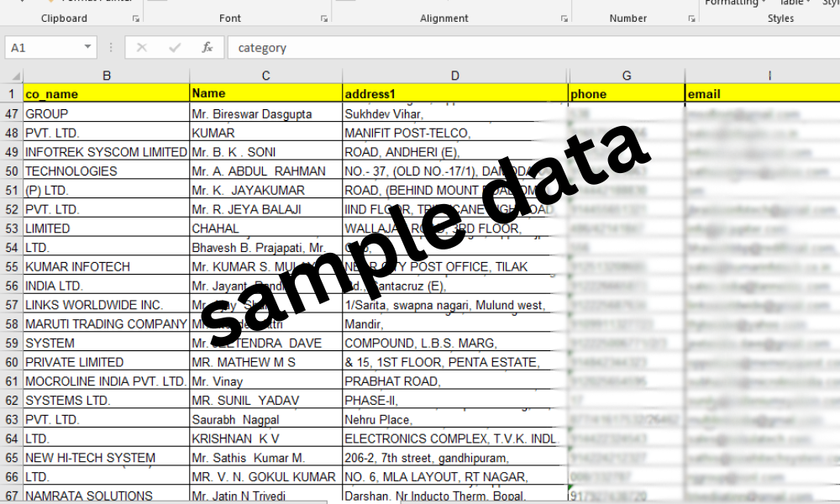Select row 50 header
Image resolution: width=840 pixels, height=504 pixels.
click(12, 171)
